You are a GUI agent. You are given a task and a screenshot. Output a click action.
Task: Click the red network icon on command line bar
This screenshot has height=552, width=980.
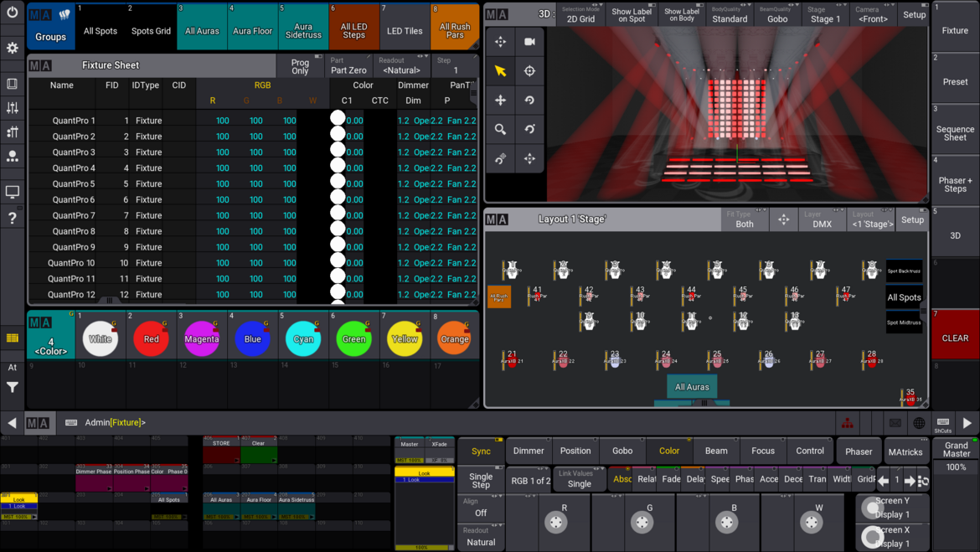pyautogui.click(x=848, y=423)
